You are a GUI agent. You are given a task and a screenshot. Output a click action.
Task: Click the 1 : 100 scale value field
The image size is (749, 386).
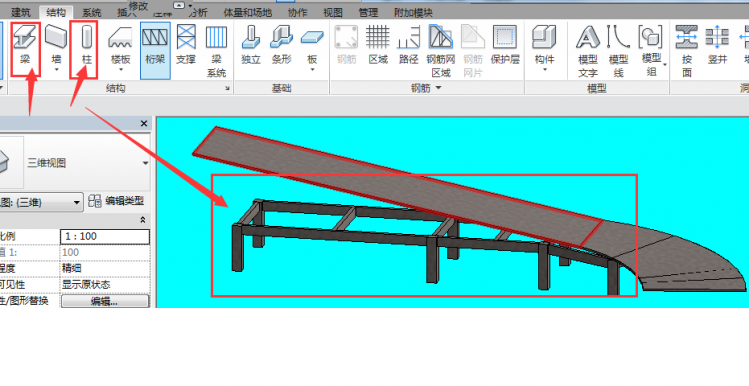[x=105, y=236]
